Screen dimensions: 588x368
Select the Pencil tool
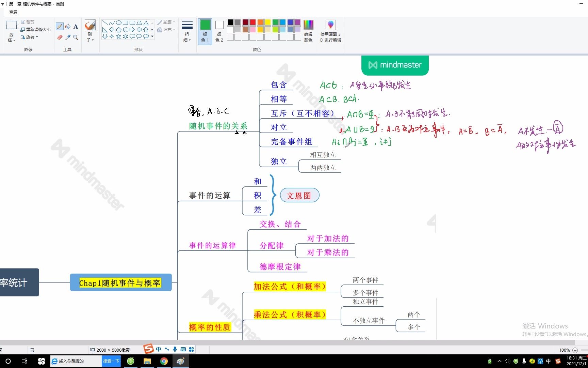pos(60,26)
